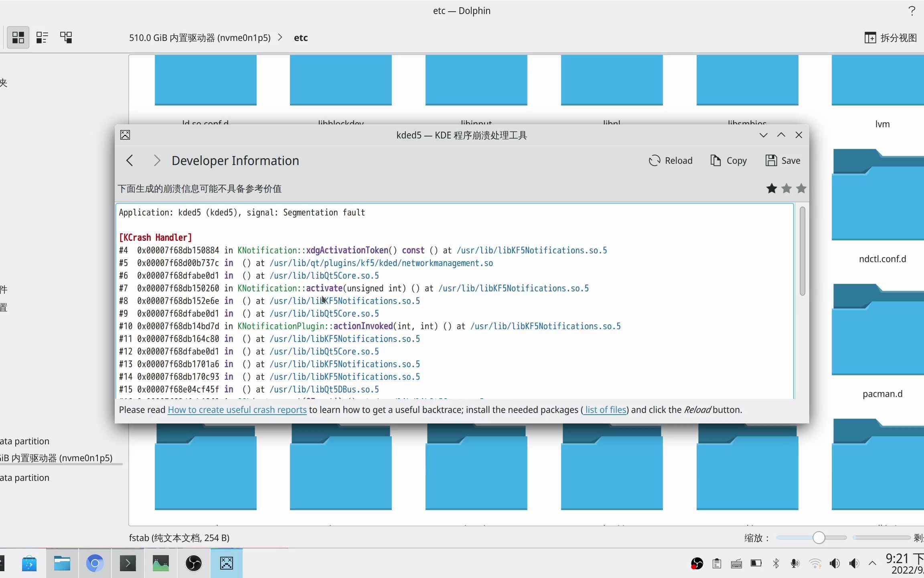Switch Dolphin to details view mode
The width and height of the screenshot is (924, 578).
click(42, 37)
